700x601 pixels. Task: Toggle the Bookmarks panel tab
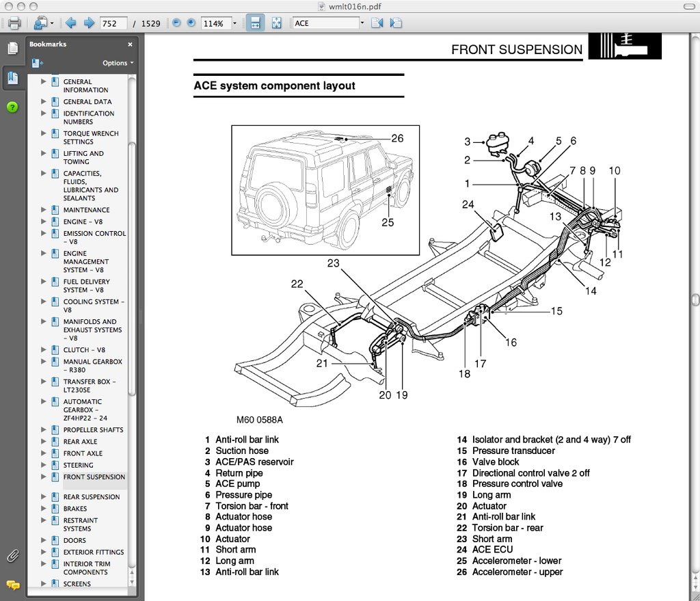tap(13, 77)
